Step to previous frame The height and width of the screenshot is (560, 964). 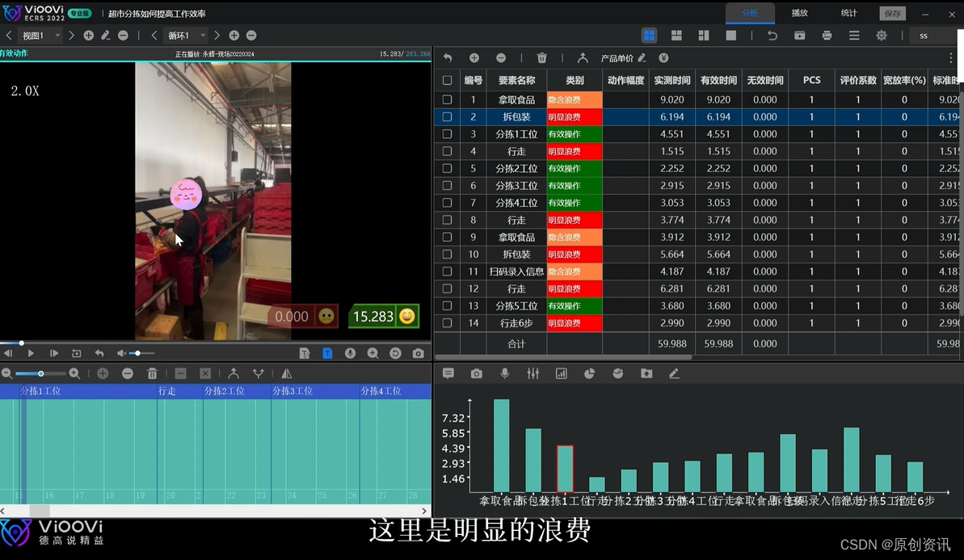(x=8, y=353)
